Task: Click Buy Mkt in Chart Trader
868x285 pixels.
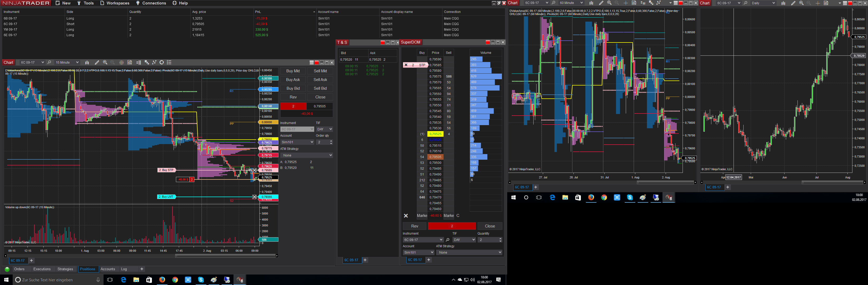Action: (x=293, y=71)
